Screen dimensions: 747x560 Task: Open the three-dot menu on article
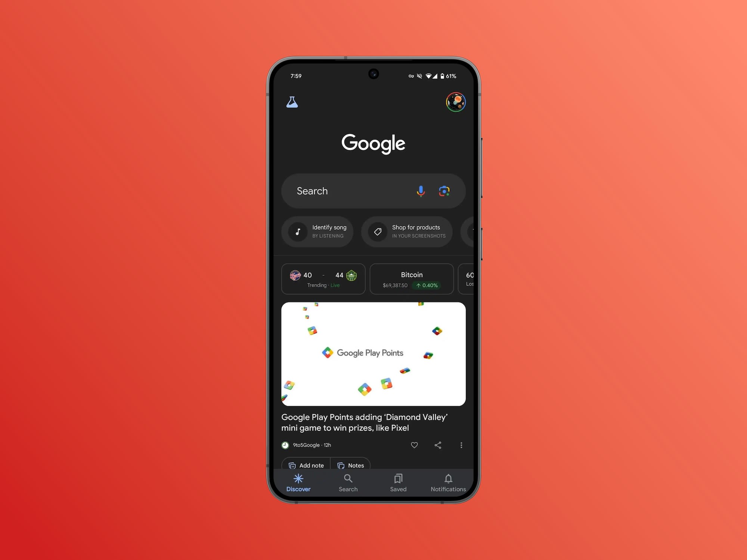(x=461, y=445)
